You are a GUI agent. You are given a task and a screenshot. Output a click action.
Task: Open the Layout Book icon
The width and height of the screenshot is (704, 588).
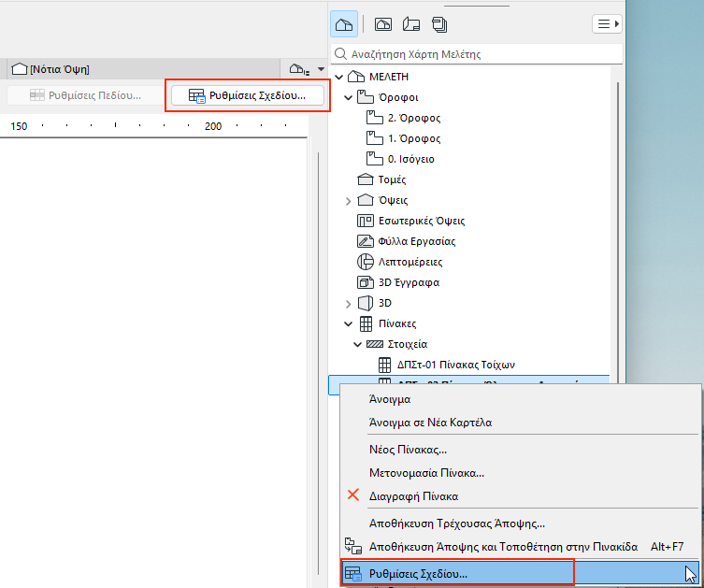coord(411,23)
